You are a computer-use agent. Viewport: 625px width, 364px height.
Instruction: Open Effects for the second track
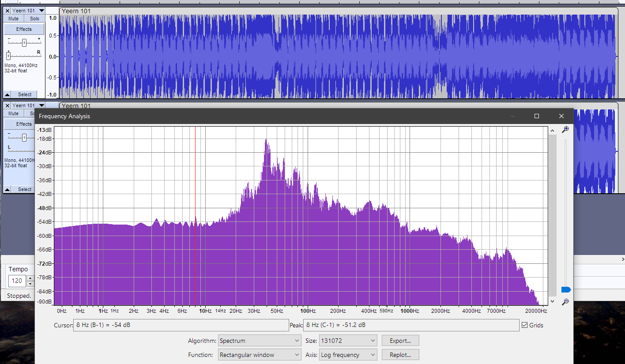19,124
